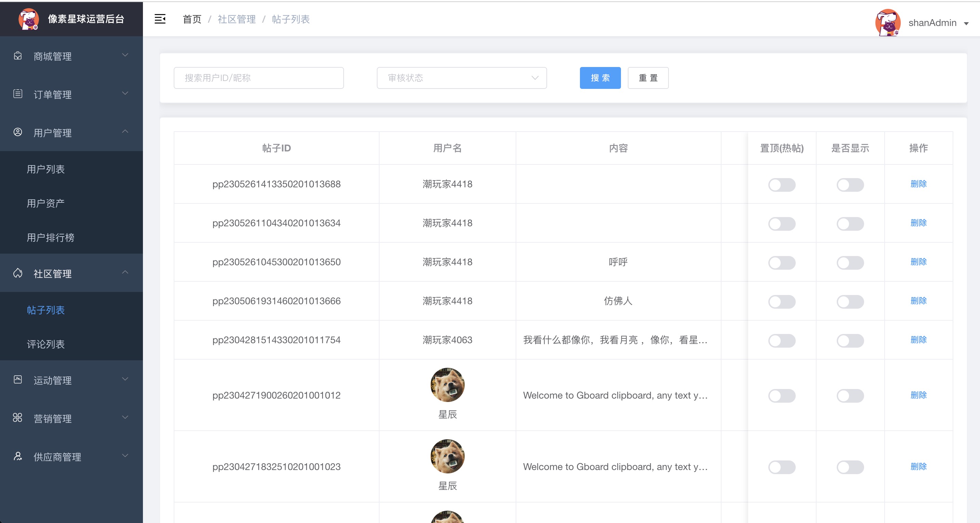Toggle 置顶 switch for post ending 013634
980x523 pixels.
pyautogui.click(x=782, y=224)
